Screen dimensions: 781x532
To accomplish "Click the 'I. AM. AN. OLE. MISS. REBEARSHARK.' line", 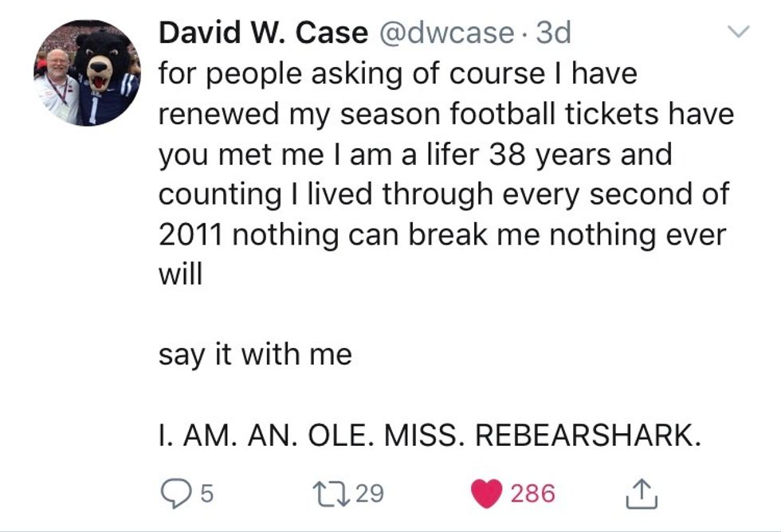I will pyautogui.click(x=430, y=436).
